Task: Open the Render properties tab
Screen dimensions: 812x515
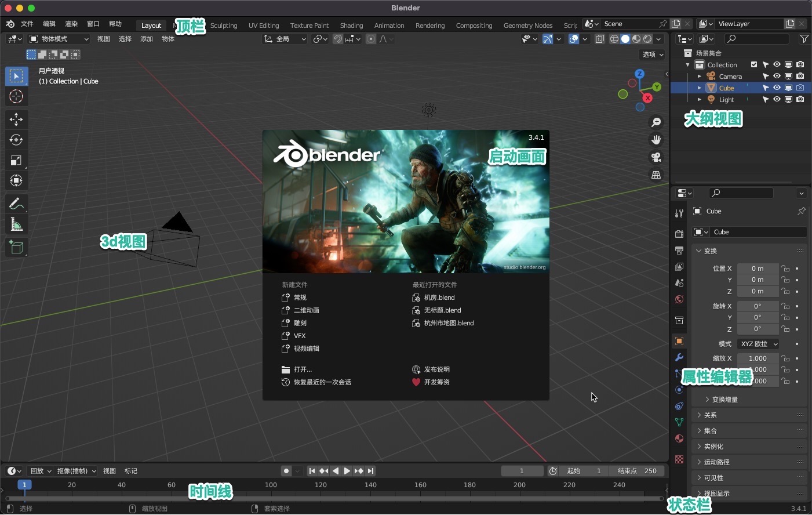Action: [679, 234]
